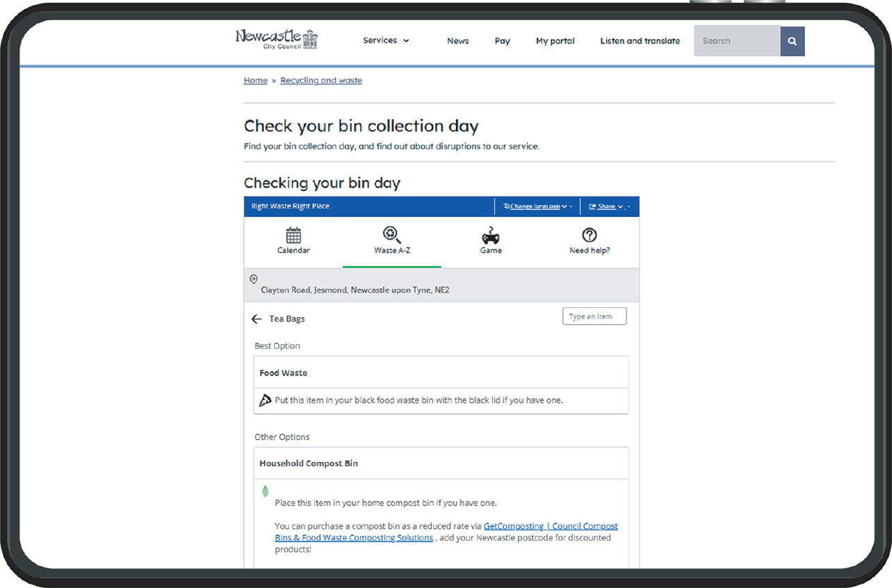Image resolution: width=892 pixels, height=588 pixels.
Task: Expand the Services dropdown menu
Action: (386, 40)
